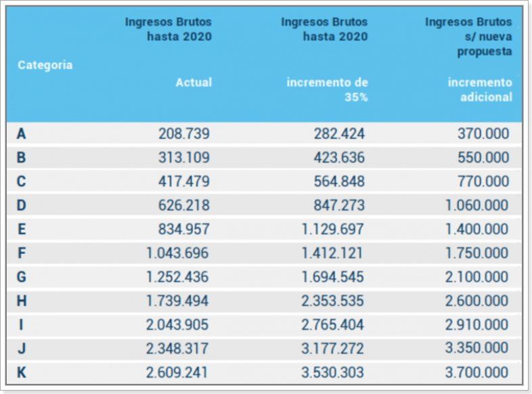Select cell showing 2.910.000
This screenshot has width=532, height=394.
pos(476,324)
